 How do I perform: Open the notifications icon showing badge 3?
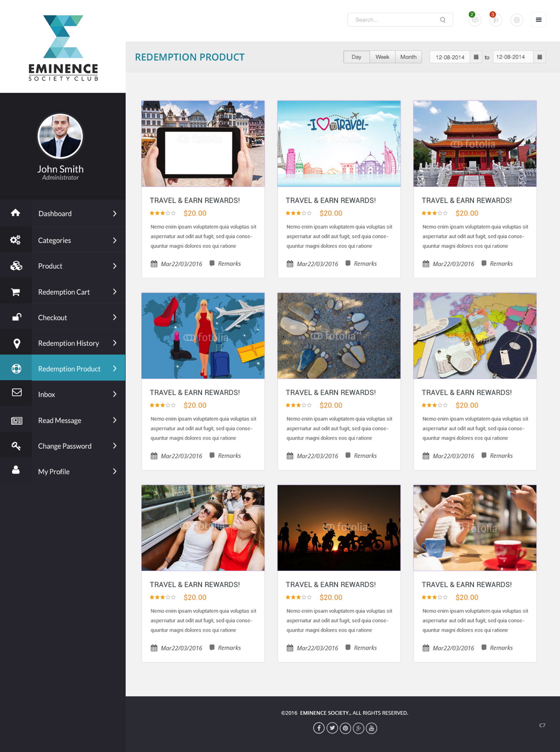click(x=495, y=20)
